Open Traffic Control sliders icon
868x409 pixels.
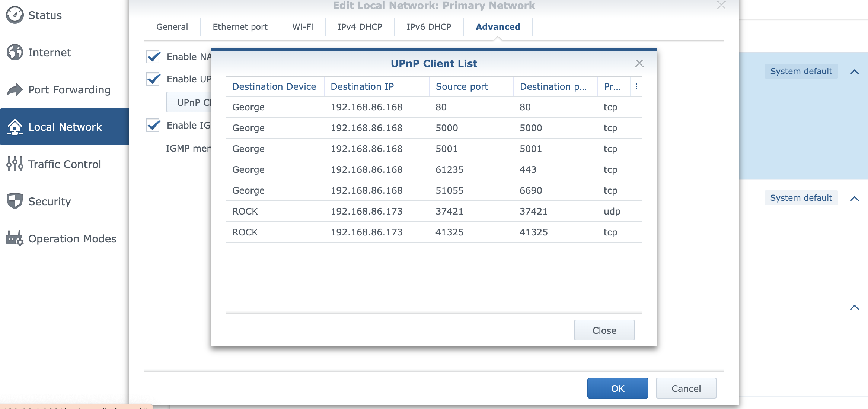[x=15, y=164]
